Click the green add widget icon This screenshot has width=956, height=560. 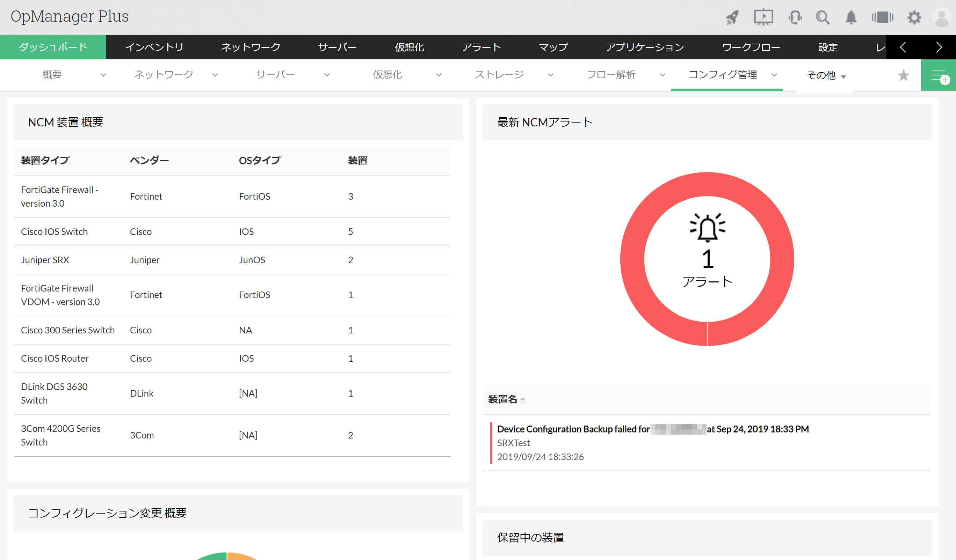pos(939,75)
